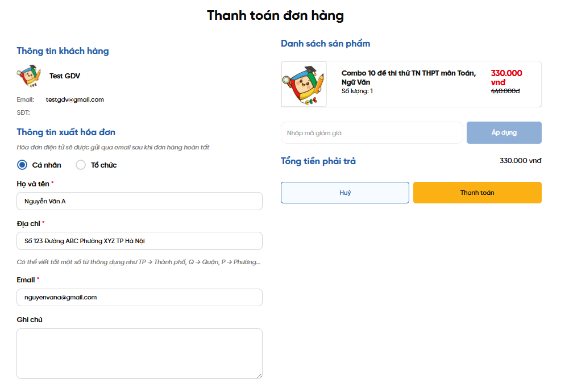Click the Combo 10 đề thi product title
Screen dimensions: 569x392
pos(408,77)
